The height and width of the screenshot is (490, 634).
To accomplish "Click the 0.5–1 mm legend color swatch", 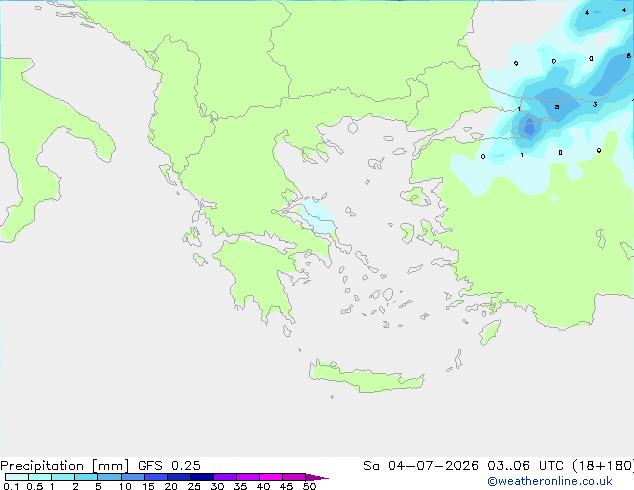I will (x=40, y=477).
